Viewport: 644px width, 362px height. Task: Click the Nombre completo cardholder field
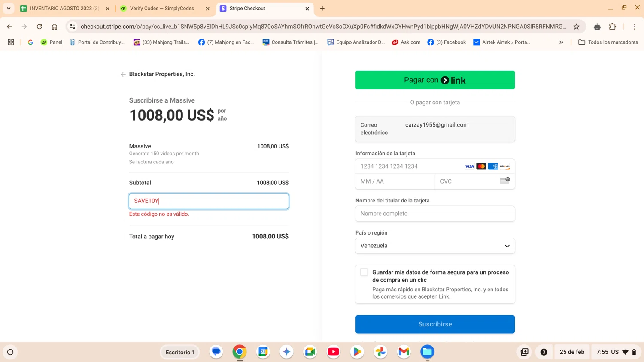click(435, 214)
